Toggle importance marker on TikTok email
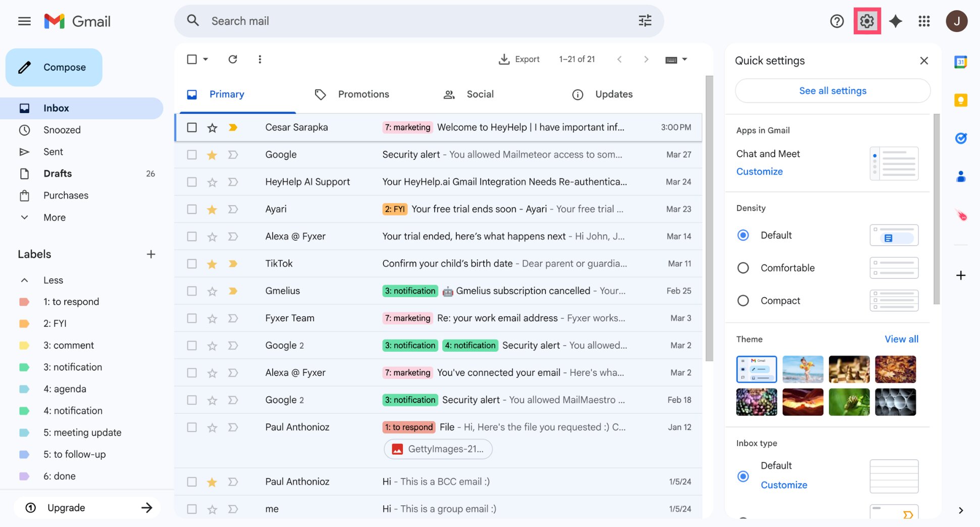This screenshot has height=527, width=980. [x=233, y=264]
